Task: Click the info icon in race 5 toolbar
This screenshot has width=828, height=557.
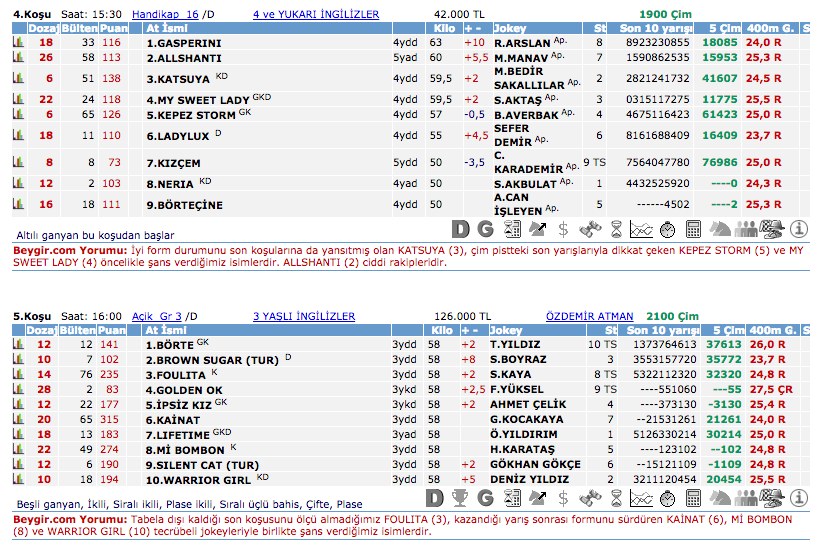Action: click(x=798, y=497)
